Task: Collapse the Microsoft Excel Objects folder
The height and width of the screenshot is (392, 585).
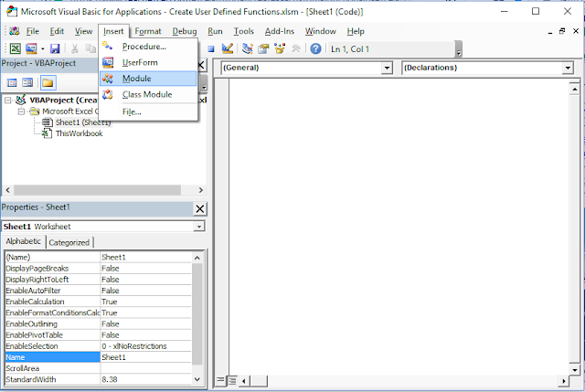Action: (21, 111)
